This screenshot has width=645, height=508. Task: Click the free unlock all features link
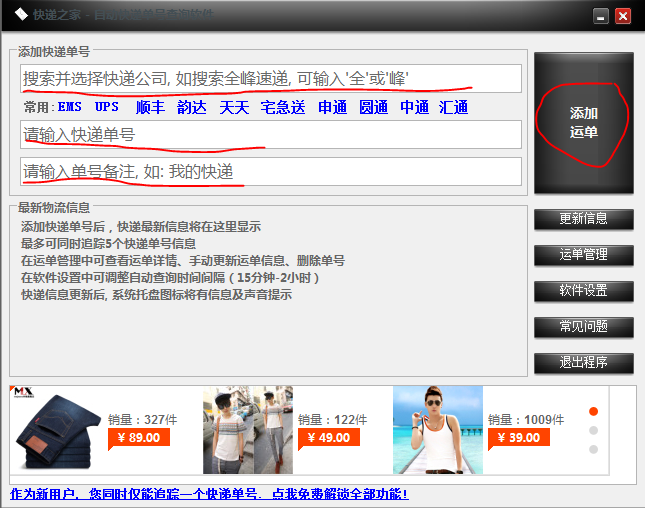click(209, 494)
